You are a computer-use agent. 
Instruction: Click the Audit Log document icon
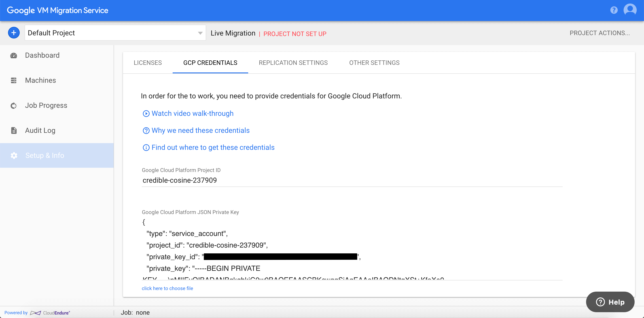(x=14, y=131)
